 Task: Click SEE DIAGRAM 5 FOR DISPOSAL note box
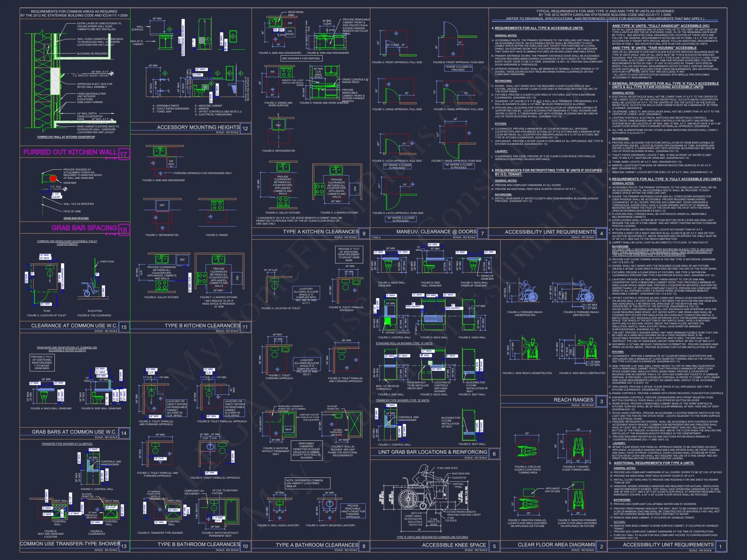[301, 58]
